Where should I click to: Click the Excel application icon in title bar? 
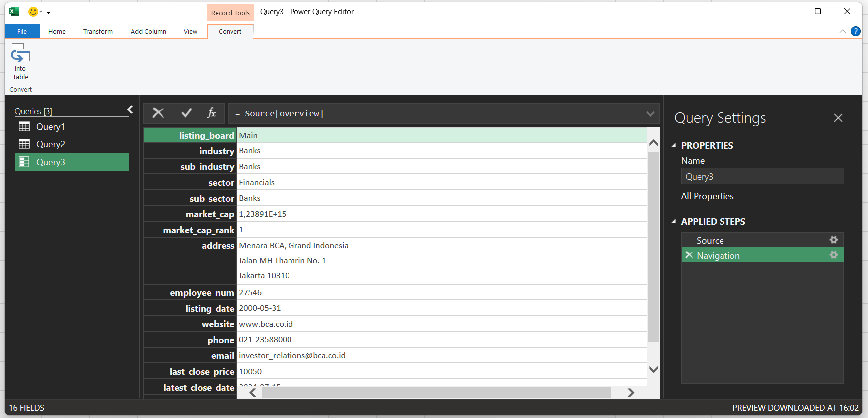[14, 11]
